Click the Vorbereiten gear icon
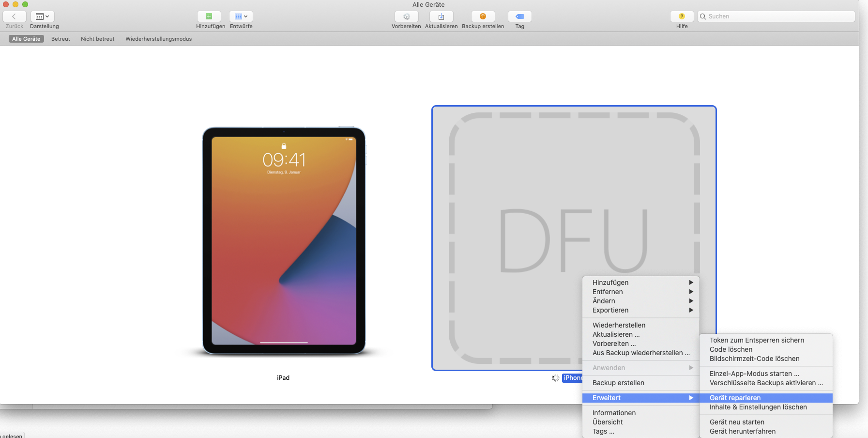This screenshot has width=868, height=438. 406,16
